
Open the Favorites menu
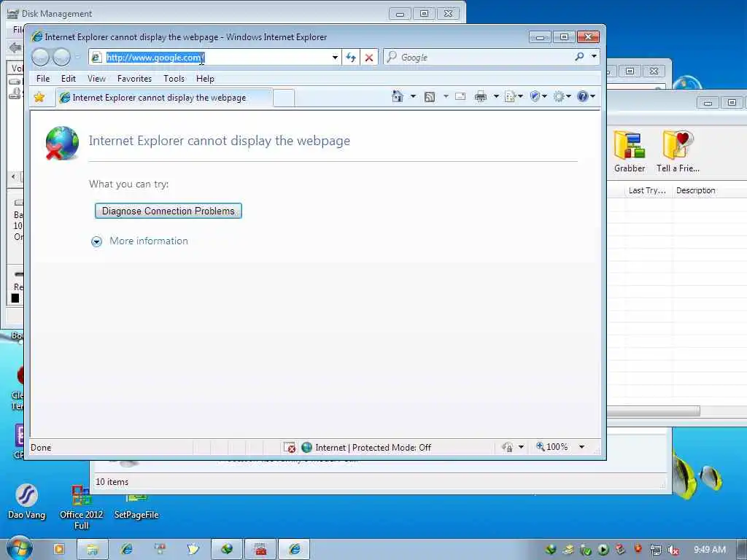click(x=134, y=79)
